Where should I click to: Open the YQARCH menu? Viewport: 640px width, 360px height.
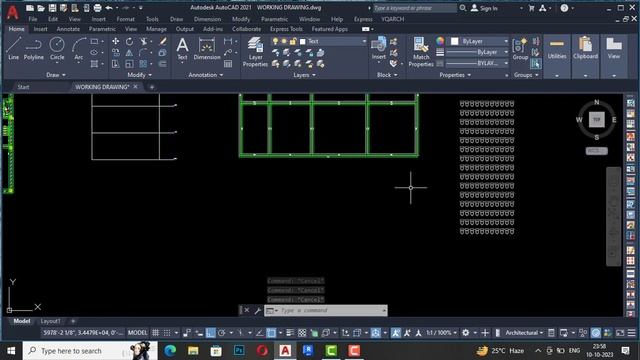(393, 19)
